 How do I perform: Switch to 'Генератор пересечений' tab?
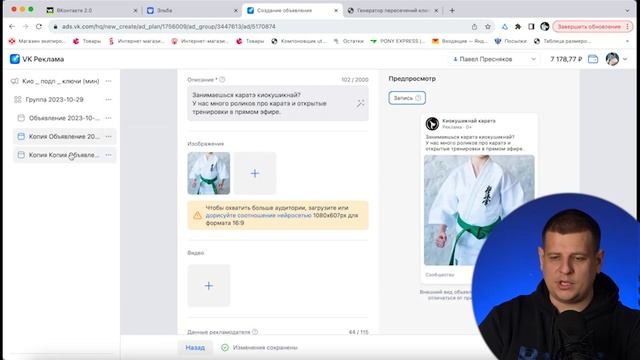[x=392, y=10]
